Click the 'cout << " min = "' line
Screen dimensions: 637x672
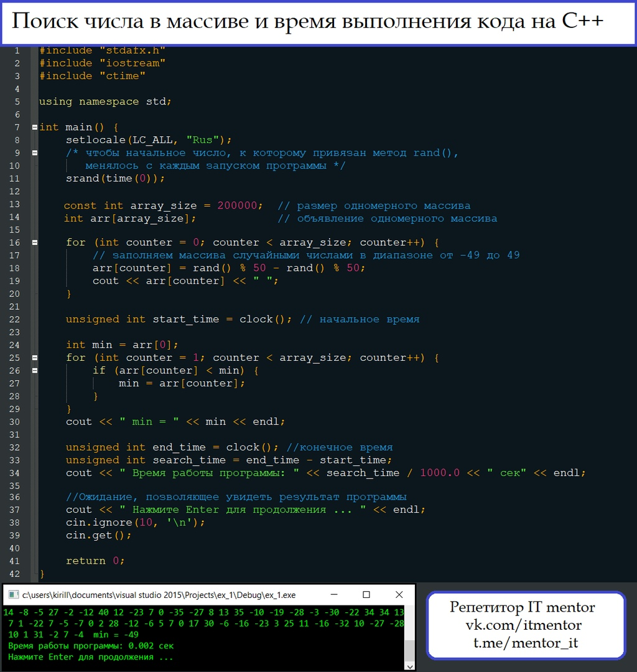coord(175,422)
